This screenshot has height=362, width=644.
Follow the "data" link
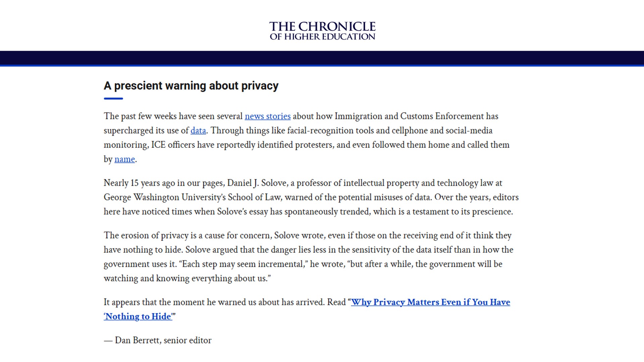[198, 131]
